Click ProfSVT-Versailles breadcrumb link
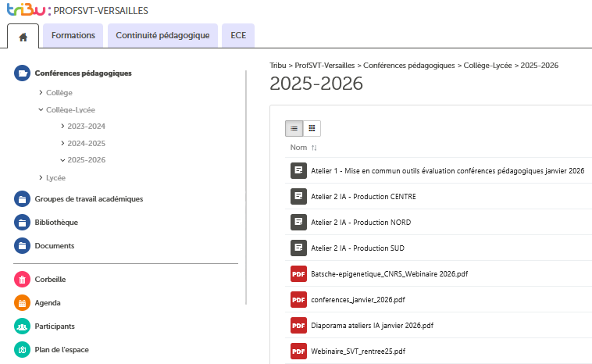 327,66
